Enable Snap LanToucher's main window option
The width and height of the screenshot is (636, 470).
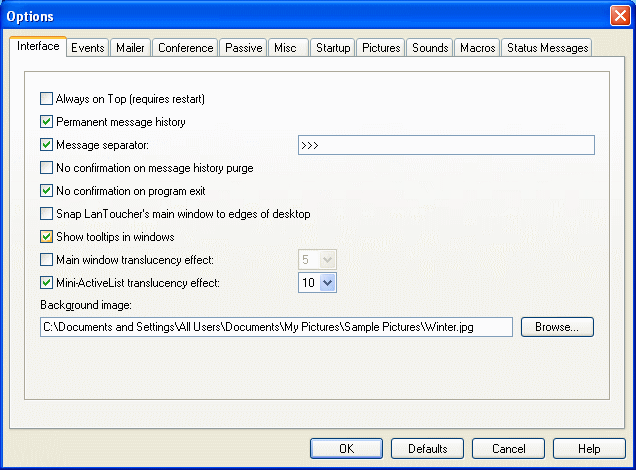tap(46, 214)
